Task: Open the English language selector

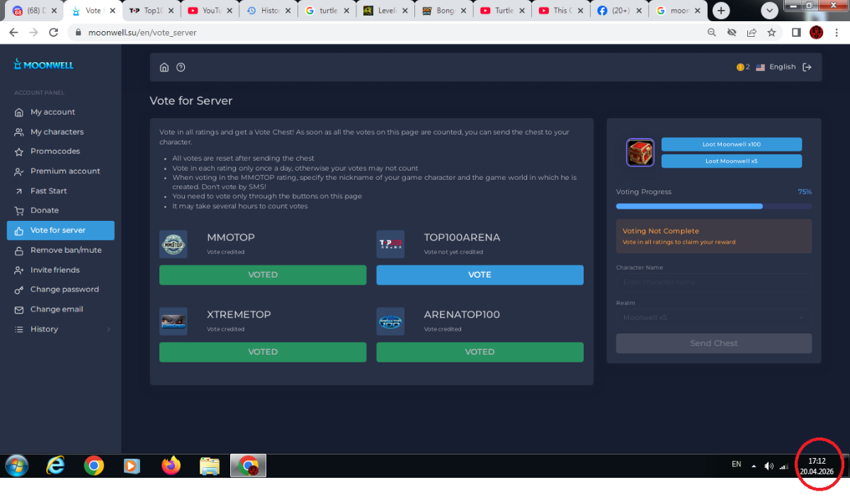Action: (x=776, y=67)
